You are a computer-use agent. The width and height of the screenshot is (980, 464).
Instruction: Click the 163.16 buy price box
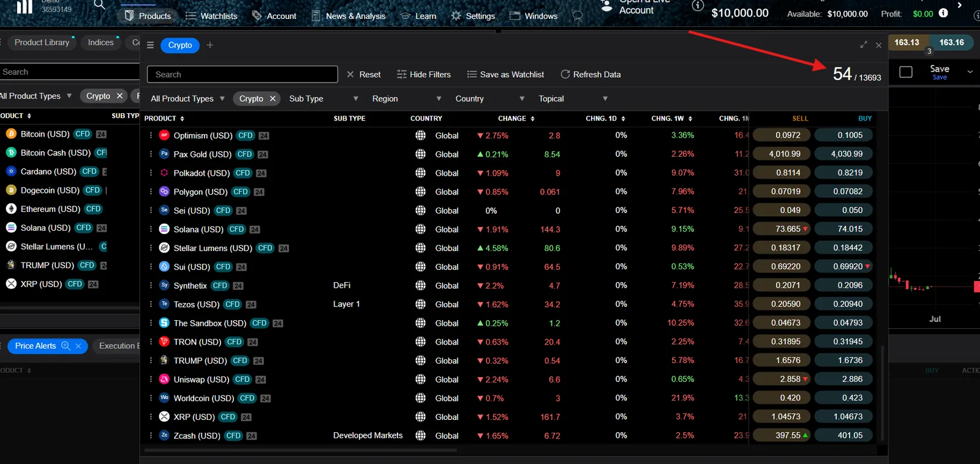tap(951, 43)
